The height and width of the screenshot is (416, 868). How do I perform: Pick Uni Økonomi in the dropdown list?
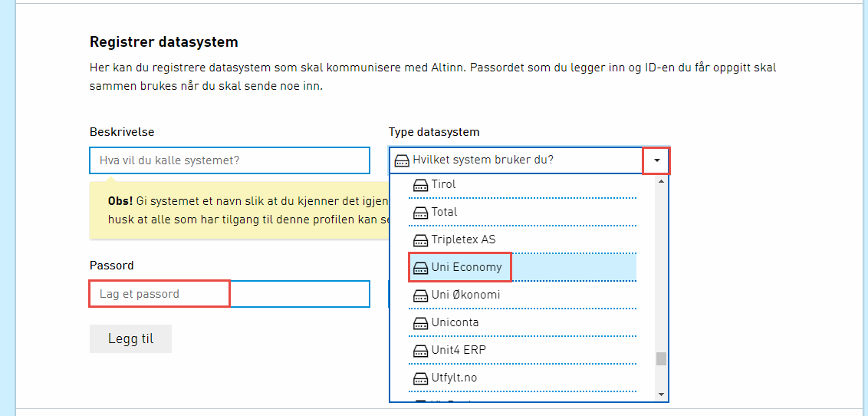pyautogui.click(x=466, y=295)
